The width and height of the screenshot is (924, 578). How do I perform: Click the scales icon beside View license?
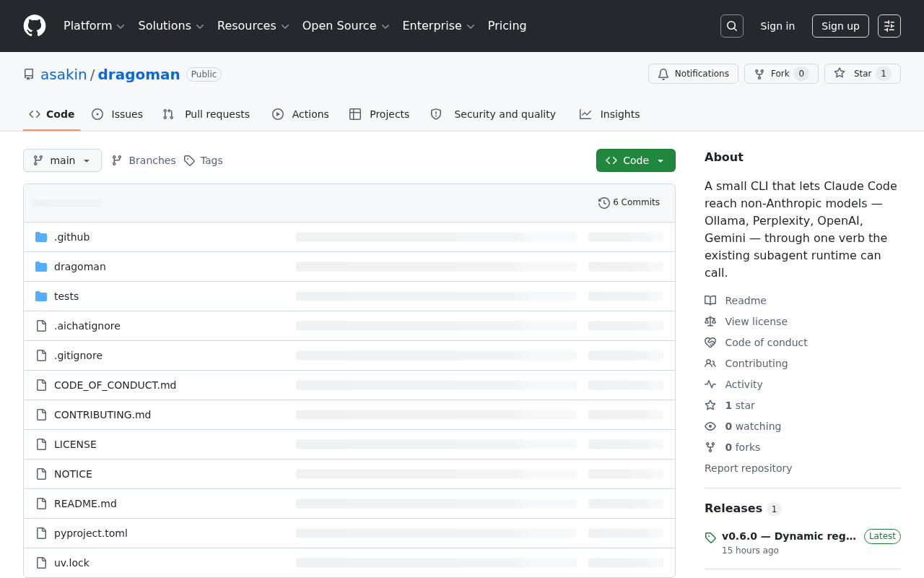point(710,322)
